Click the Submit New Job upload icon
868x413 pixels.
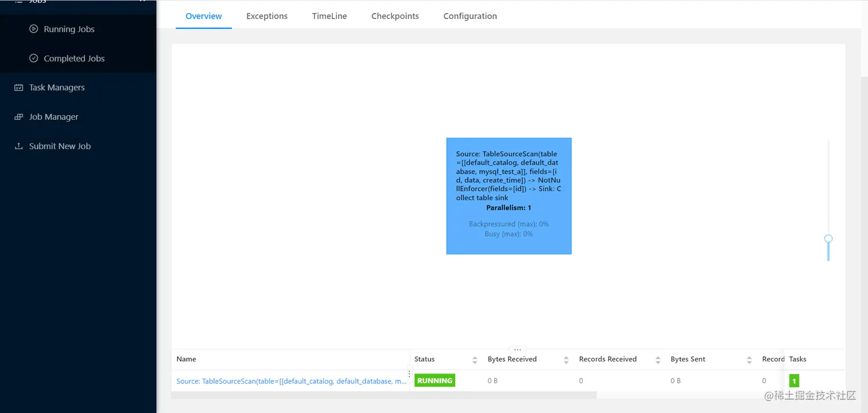[19, 146]
